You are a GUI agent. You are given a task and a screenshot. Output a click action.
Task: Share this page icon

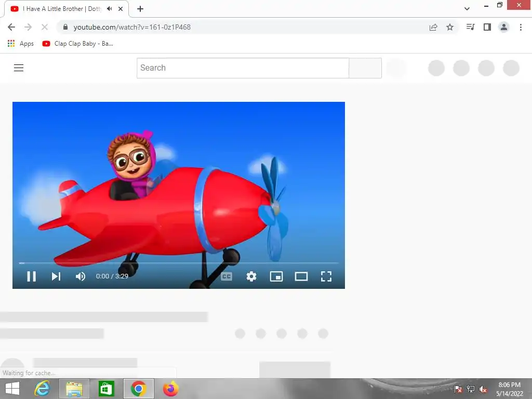pos(433,27)
